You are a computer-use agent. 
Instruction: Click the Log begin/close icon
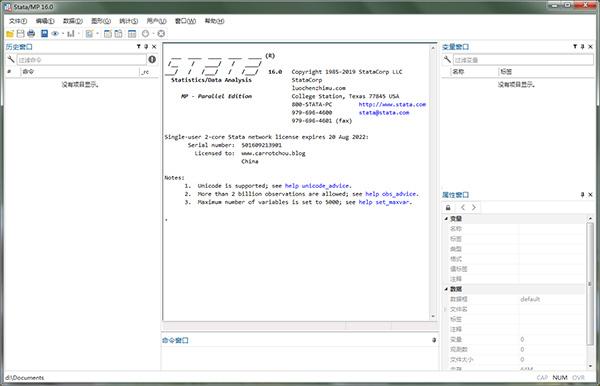(44, 34)
